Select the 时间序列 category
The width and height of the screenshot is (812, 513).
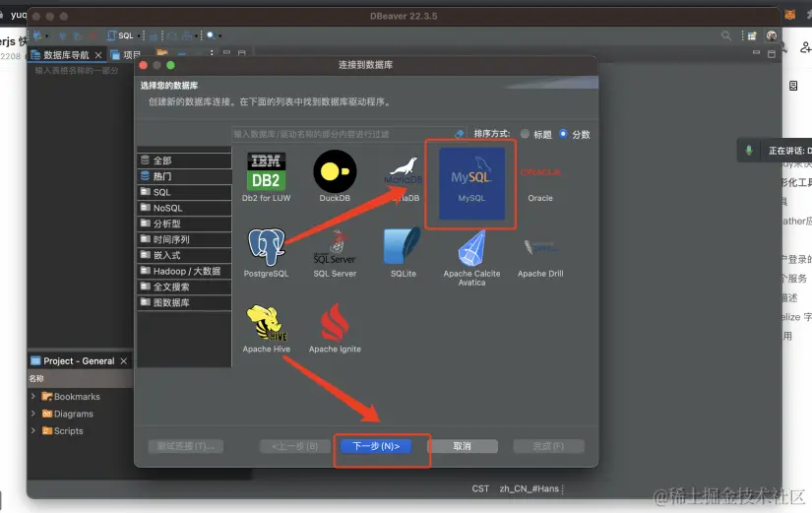click(184, 239)
